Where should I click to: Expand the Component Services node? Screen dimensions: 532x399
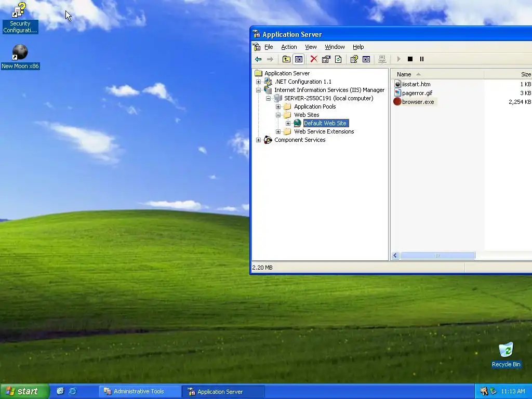click(x=259, y=140)
